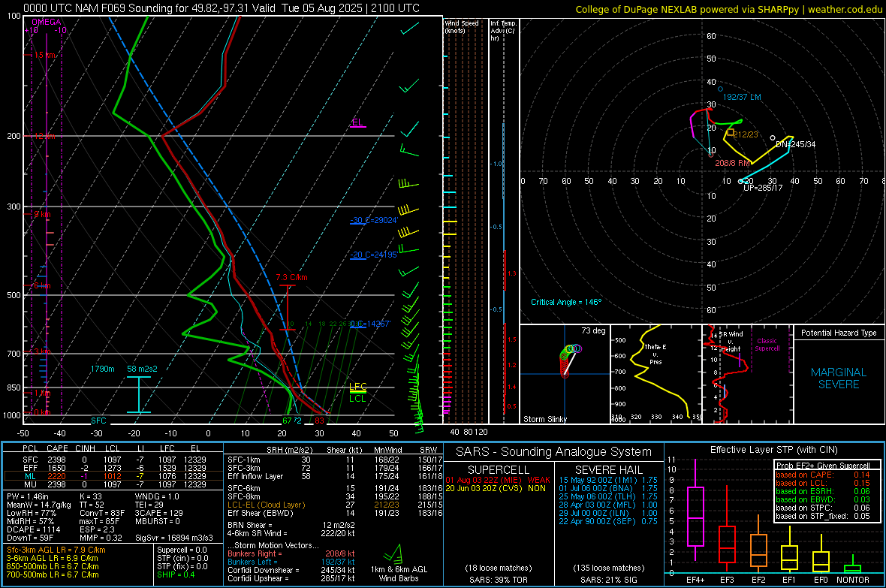The height and width of the screenshot is (588, 886).
Task: Click the Storm Slinky panel title
Action: tap(544, 419)
